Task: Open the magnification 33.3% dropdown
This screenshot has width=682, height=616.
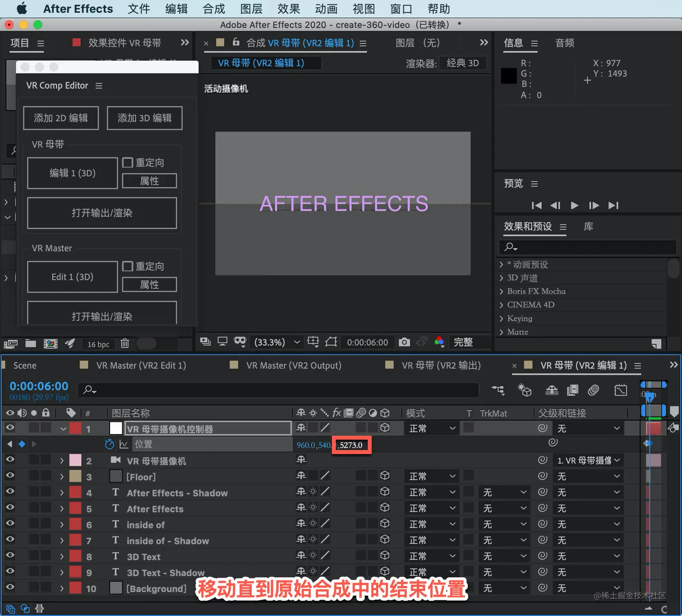Action: [277, 342]
